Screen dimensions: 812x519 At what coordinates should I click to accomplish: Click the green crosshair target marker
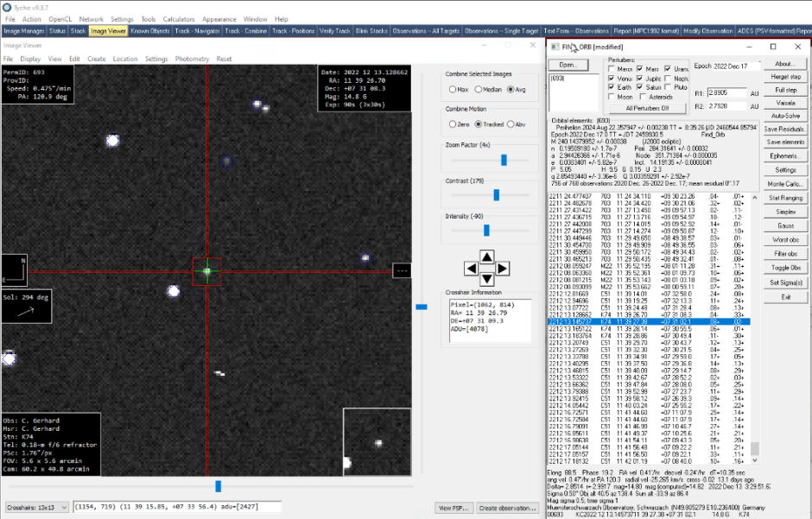(207, 271)
